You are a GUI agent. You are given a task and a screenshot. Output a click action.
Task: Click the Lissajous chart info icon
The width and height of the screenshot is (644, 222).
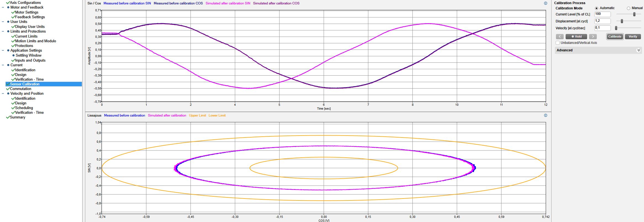pyautogui.click(x=545, y=115)
